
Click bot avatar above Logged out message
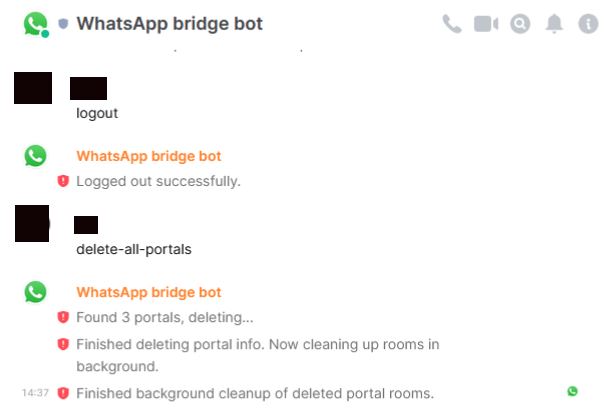pos(35,156)
